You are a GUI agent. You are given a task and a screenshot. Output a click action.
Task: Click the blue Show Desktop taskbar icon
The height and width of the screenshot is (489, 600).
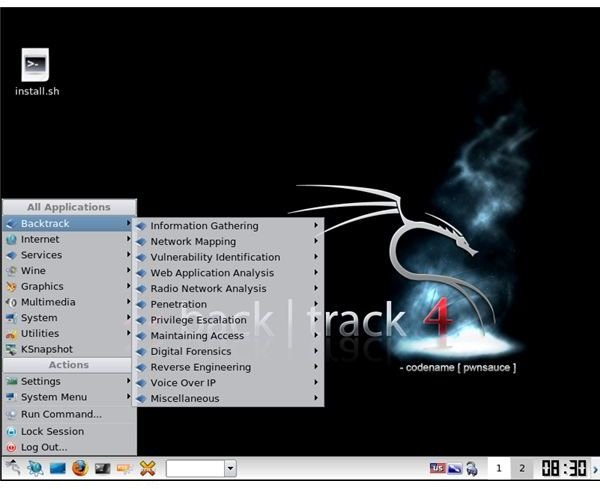click(x=58, y=468)
